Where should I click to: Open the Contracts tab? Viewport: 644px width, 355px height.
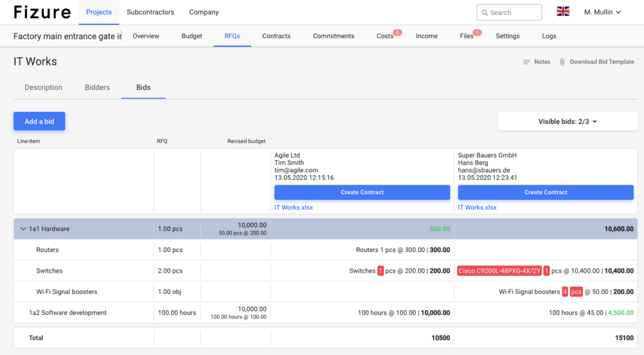tap(277, 36)
